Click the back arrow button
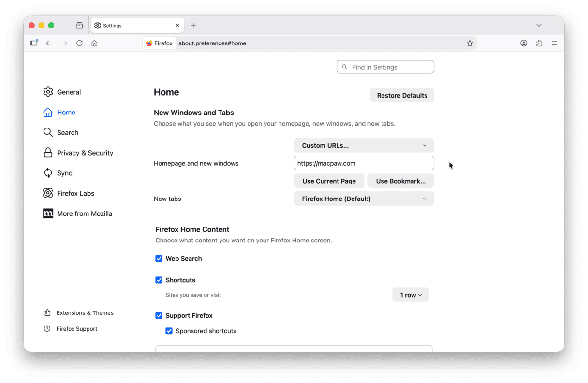The image size is (588, 383). point(49,43)
